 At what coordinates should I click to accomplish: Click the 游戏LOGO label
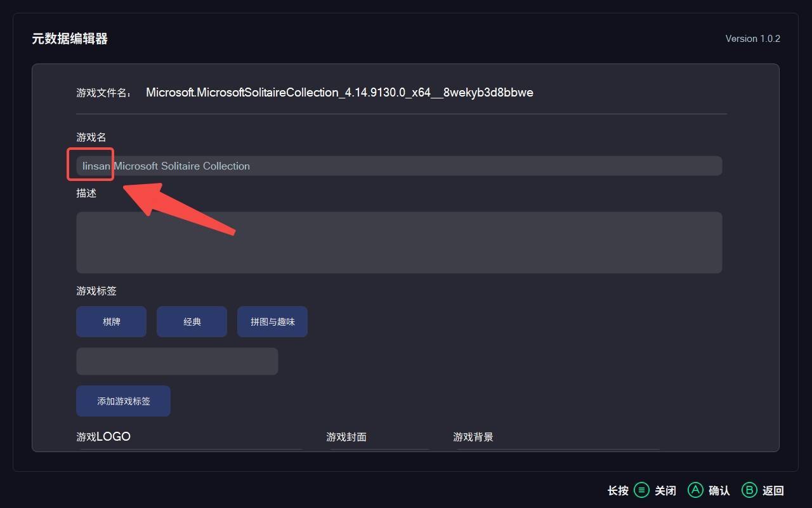[x=103, y=437]
